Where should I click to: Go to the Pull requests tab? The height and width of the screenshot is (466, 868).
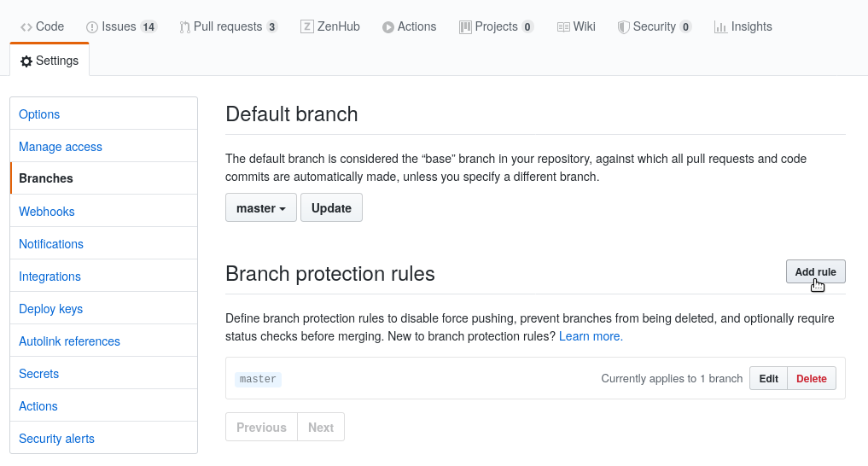tap(228, 26)
